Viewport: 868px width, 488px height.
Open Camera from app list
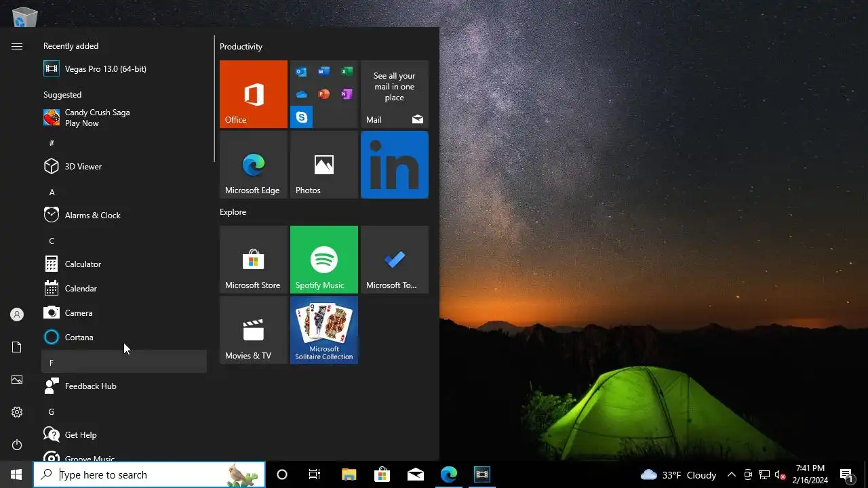tap(124, 312)
